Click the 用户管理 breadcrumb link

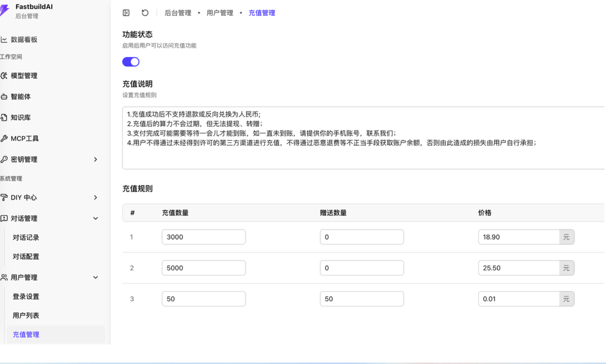click(220, 13)
